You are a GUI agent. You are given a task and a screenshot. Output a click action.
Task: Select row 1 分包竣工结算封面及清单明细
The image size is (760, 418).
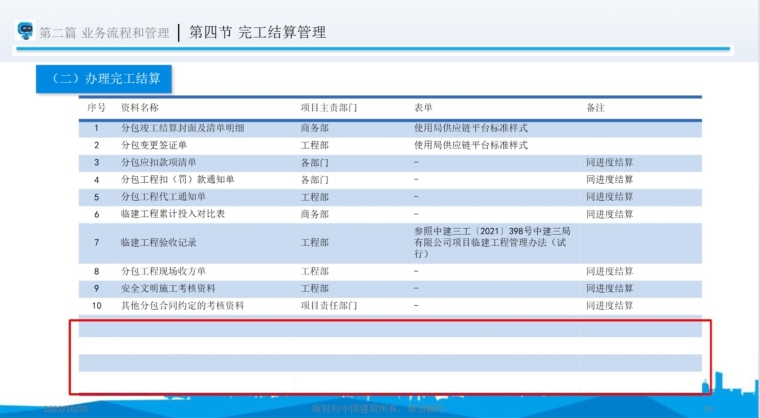(x=182, y=128)
